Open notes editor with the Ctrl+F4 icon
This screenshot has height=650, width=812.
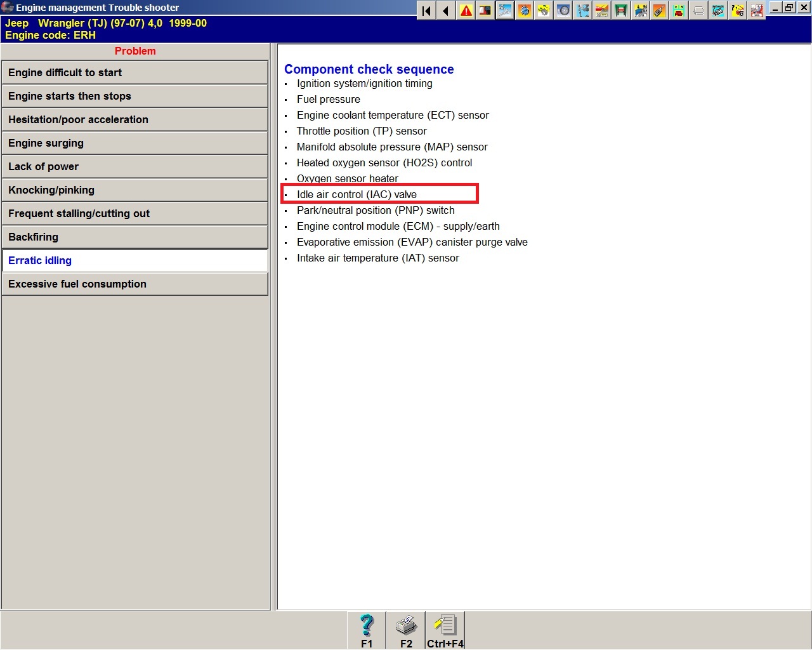click(445, 630)
